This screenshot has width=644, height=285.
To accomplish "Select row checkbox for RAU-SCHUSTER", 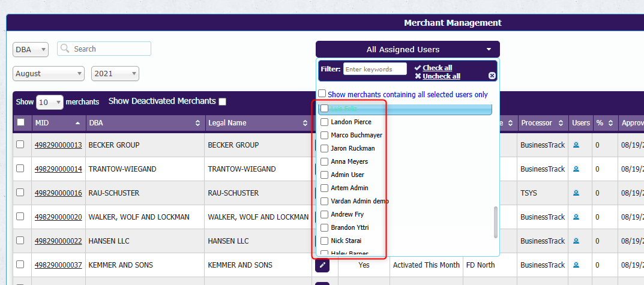I will [x=20, y=192].
